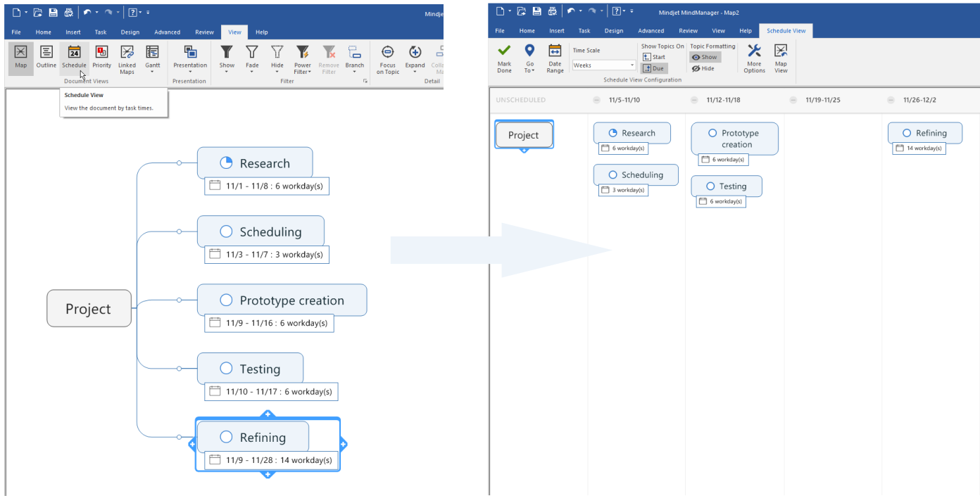Click calendar icon under Refining map topic
980x496 pixels.
tap(215, 459)
